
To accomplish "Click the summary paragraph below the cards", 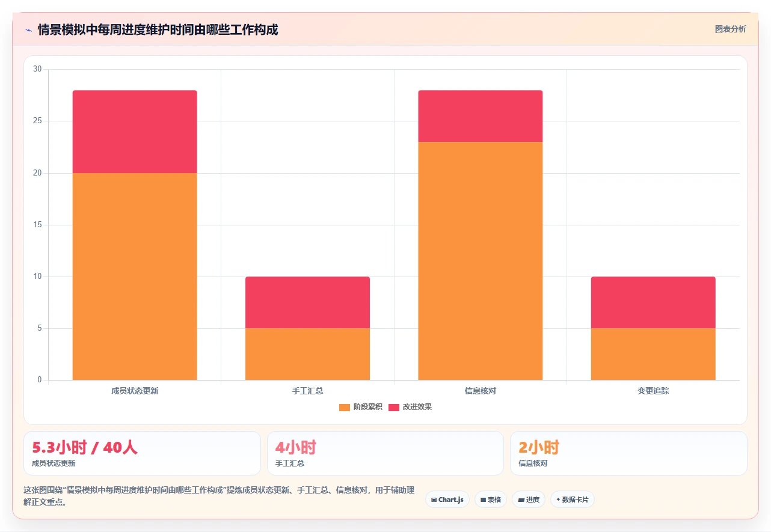I will point(219,496).
